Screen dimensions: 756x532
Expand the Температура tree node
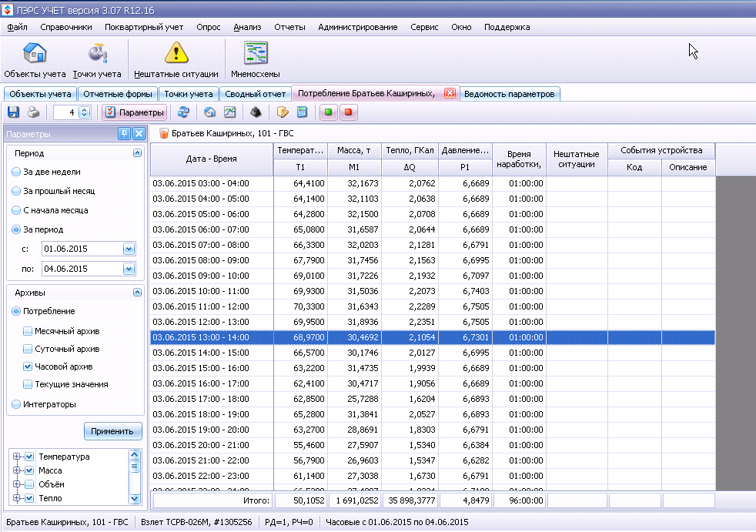(x=16, y=457)
